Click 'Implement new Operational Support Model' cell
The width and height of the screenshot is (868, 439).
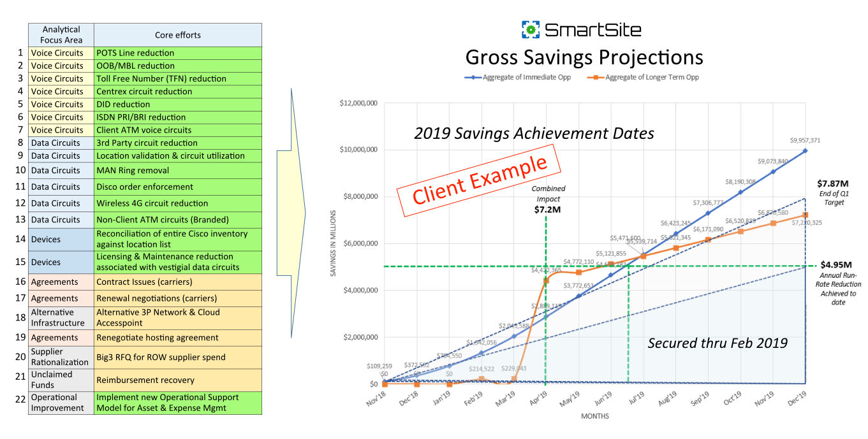pos(178,403)
